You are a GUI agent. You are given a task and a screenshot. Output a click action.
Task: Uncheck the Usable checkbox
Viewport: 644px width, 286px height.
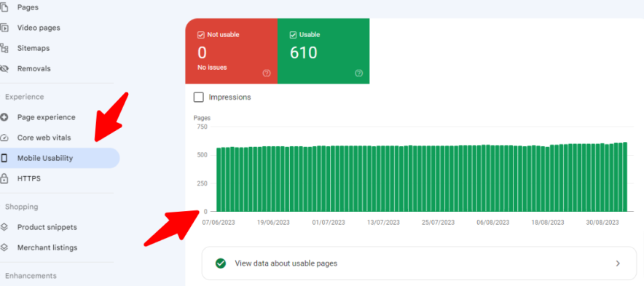click(x=293, y=35)
